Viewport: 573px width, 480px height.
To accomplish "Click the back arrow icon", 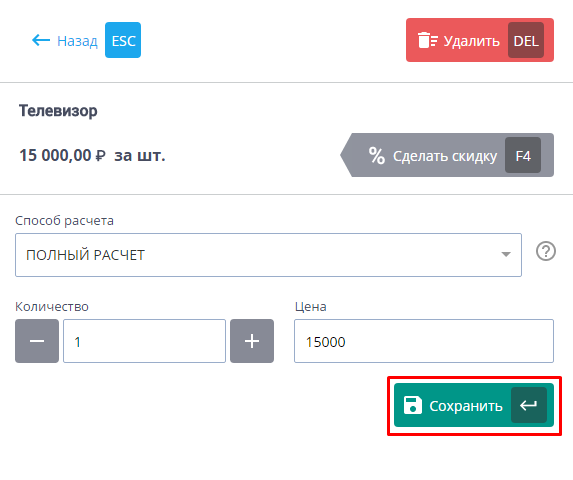I will 41,40.
